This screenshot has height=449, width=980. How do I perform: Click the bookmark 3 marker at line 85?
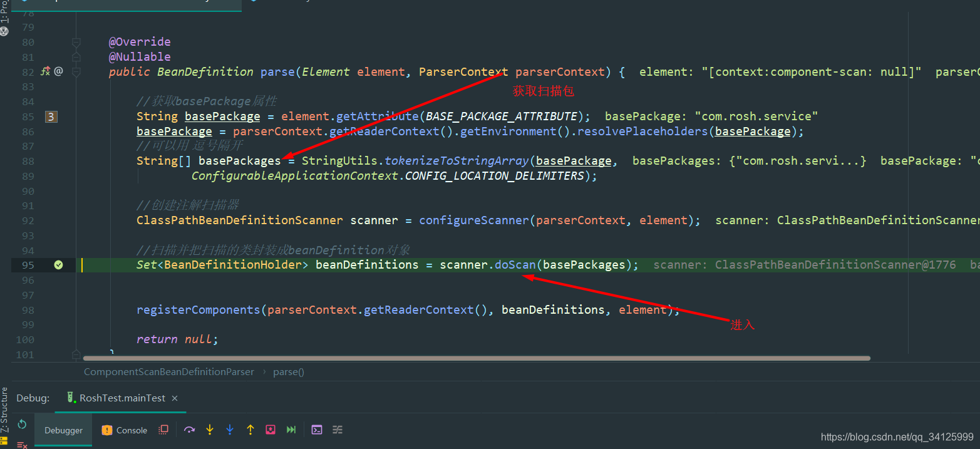51,116
